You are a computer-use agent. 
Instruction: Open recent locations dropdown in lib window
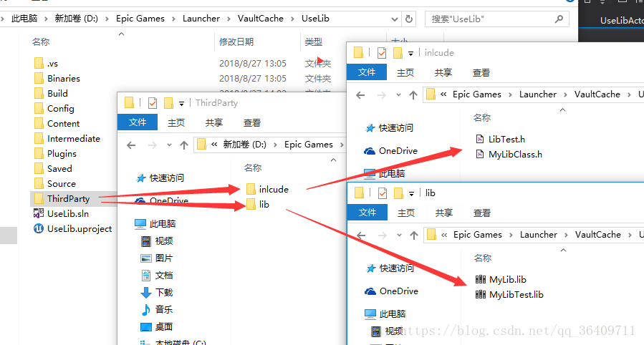click(x=399, y=235)
